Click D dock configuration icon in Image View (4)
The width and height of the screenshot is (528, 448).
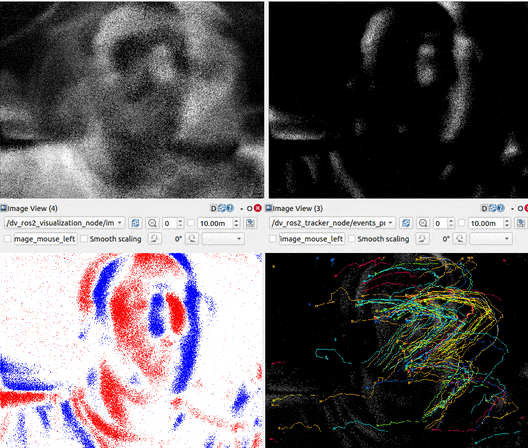click(213, 209)
